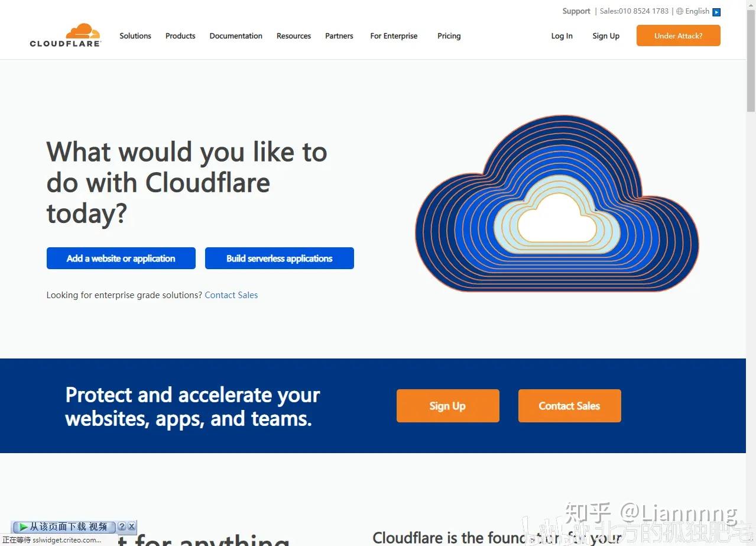The width and height of the screenshot is (756, 546).
Task: Click the question mark help icon on download widget
Action: (x=122, y=526)
